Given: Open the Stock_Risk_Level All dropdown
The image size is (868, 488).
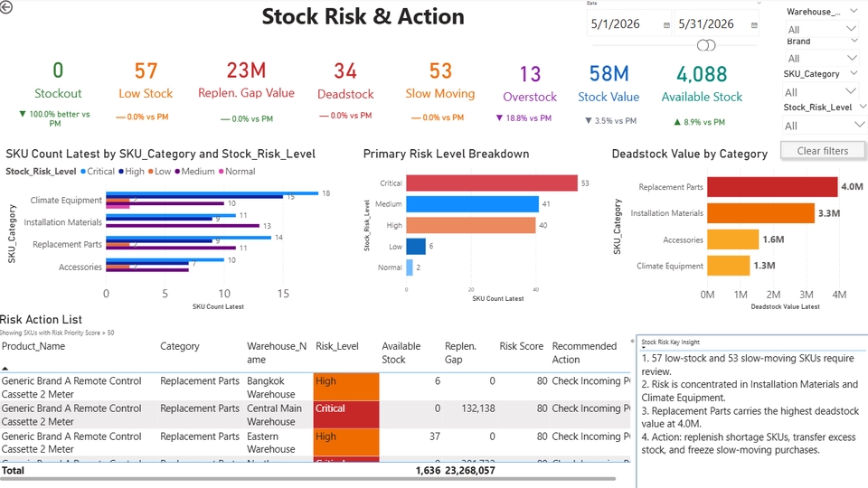Looking at the screenshot, I should click(824, 125).
